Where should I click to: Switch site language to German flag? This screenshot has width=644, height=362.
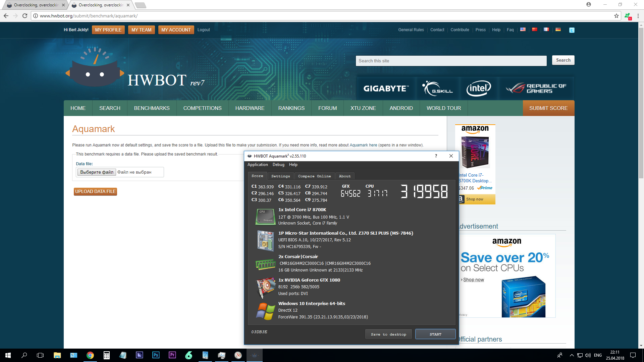click(558, 29)
